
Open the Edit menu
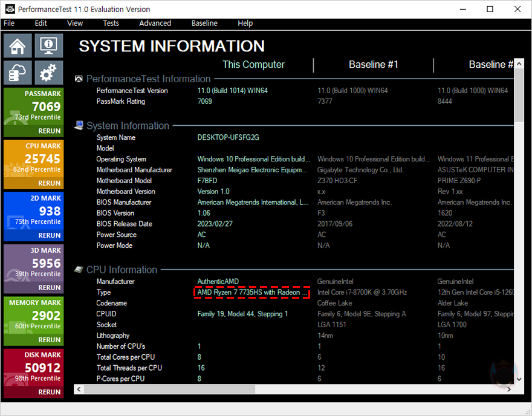tap(41, 23)
